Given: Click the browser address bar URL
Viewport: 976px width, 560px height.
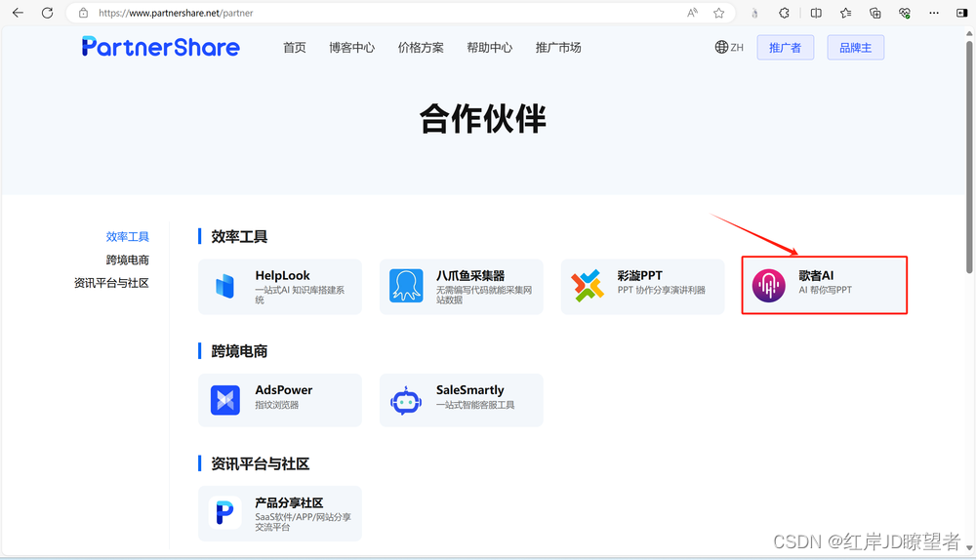Looking at the screenshot, I should click(176, 13).
